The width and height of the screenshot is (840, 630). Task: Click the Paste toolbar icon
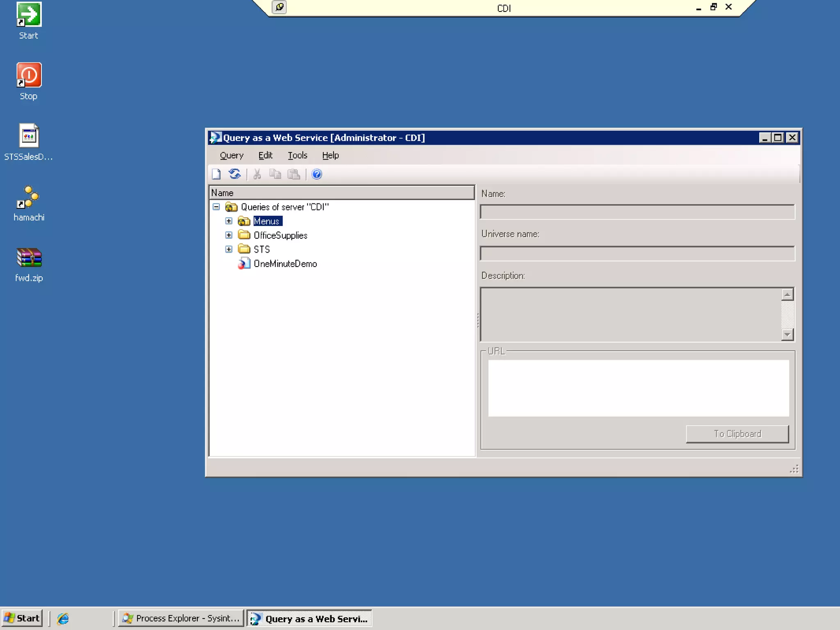[x=294, y=174]
